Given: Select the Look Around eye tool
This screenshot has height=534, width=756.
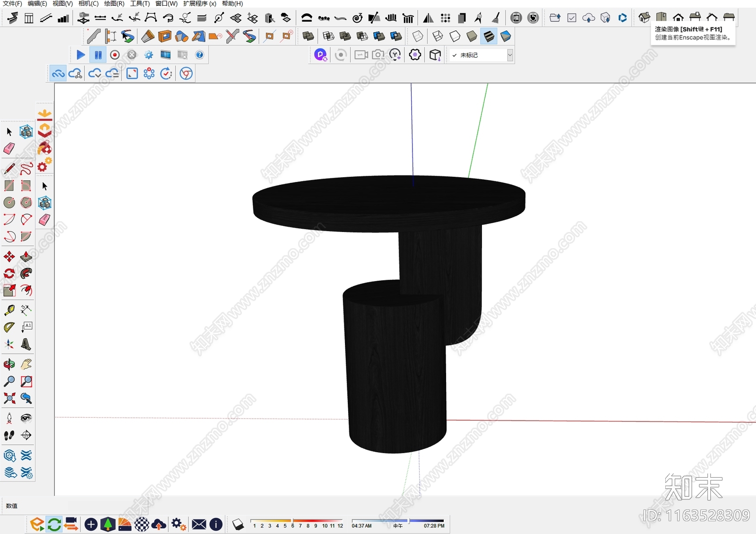Looking at the screenshot, I should 26,418.
